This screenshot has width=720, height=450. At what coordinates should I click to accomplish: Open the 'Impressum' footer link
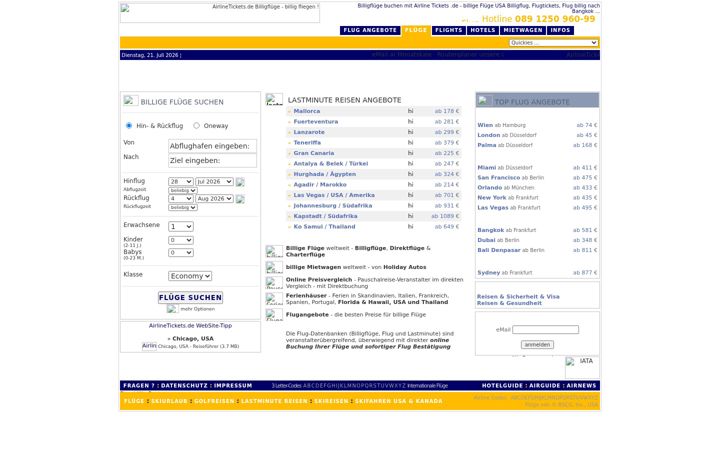pyautogui.click(x=233, y=386)
